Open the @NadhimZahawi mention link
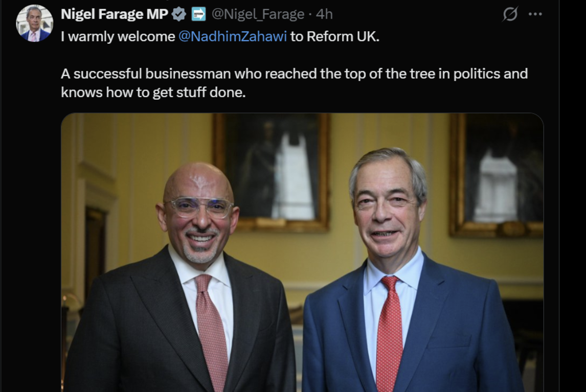 pyautogui.click(x=232, y=37)
